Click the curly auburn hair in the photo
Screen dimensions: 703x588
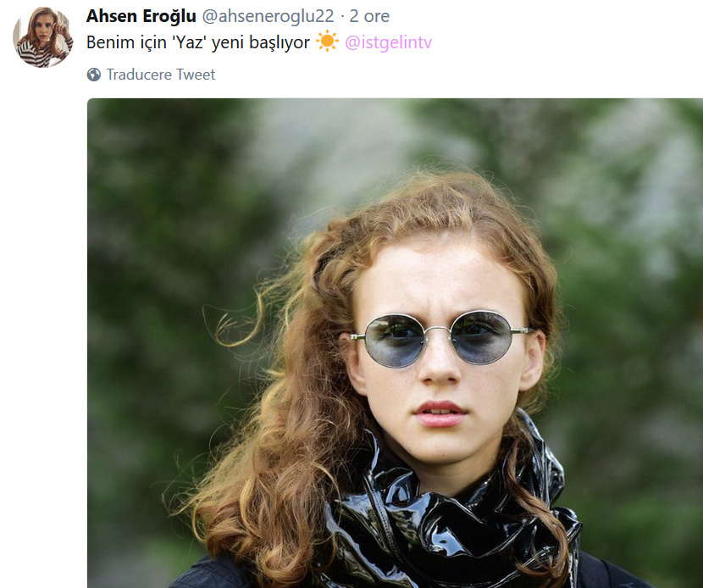287,403
